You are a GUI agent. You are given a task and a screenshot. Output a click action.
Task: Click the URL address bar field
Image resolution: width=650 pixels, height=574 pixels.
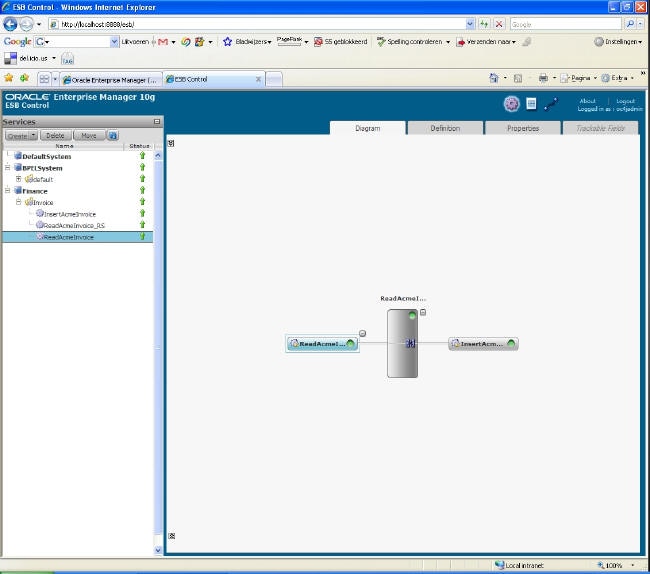pos(262,24)
